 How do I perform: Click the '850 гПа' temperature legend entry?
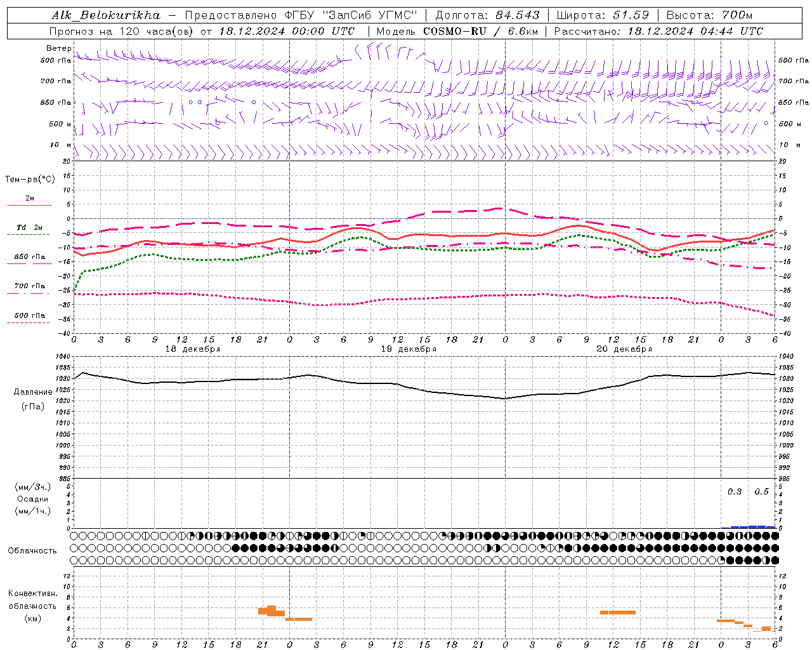pos(30,257)
